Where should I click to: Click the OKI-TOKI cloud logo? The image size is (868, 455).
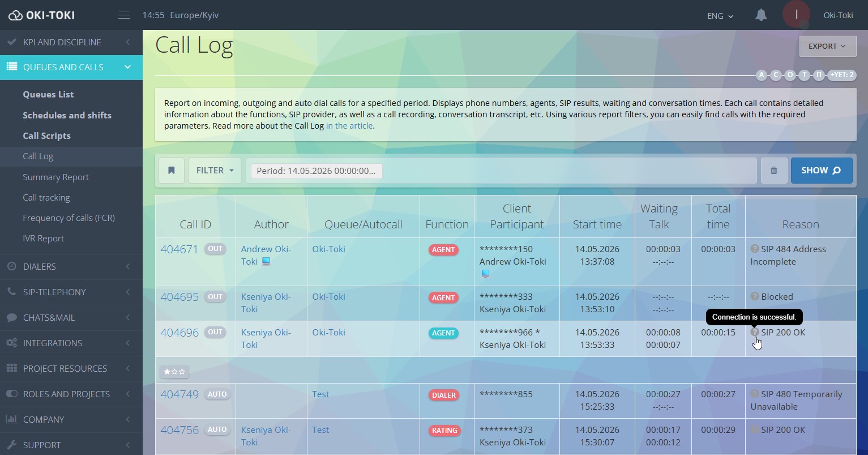tap(41, 15)
